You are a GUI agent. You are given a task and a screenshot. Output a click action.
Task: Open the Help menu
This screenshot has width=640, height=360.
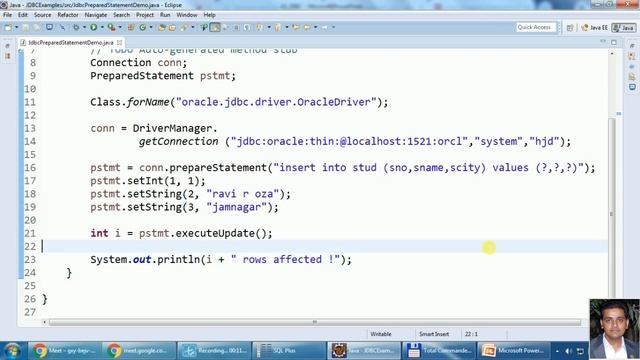209,15
